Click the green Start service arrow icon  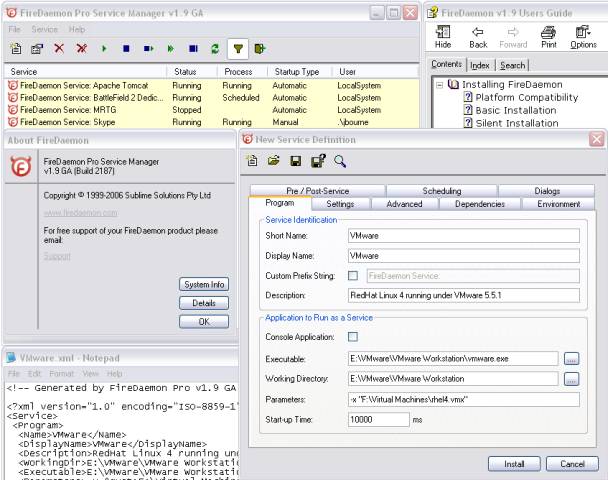tap(104, 49)
